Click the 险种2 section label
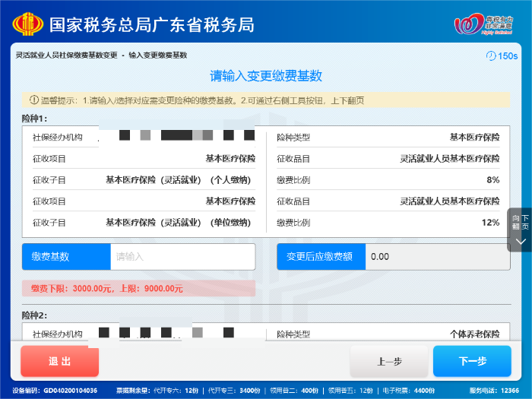The width and height of the screenshot is (532, 399). point(34,315)
